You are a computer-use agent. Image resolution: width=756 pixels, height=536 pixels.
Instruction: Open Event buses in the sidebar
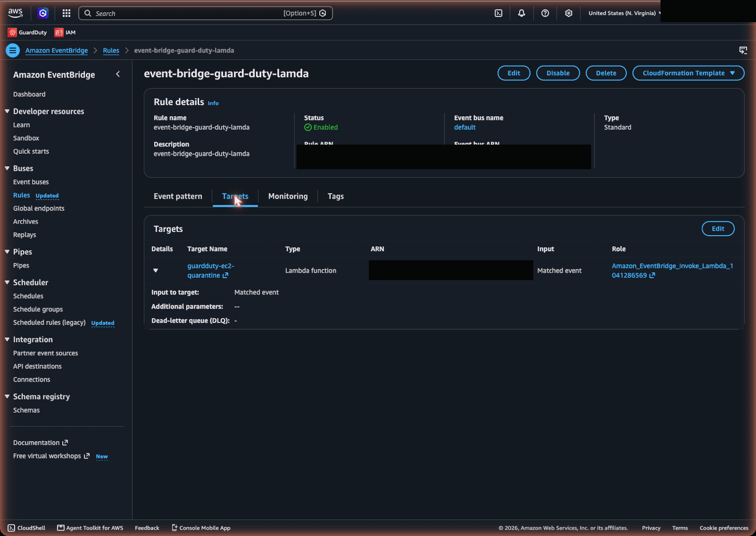click(31, 182)
